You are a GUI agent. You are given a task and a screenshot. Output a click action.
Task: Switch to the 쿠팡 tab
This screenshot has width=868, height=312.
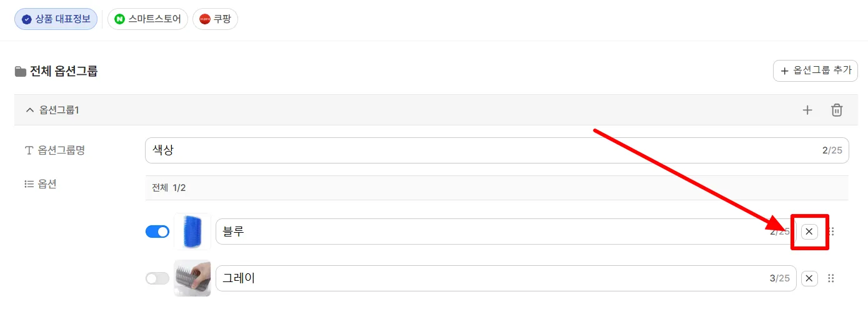[215, 19]
